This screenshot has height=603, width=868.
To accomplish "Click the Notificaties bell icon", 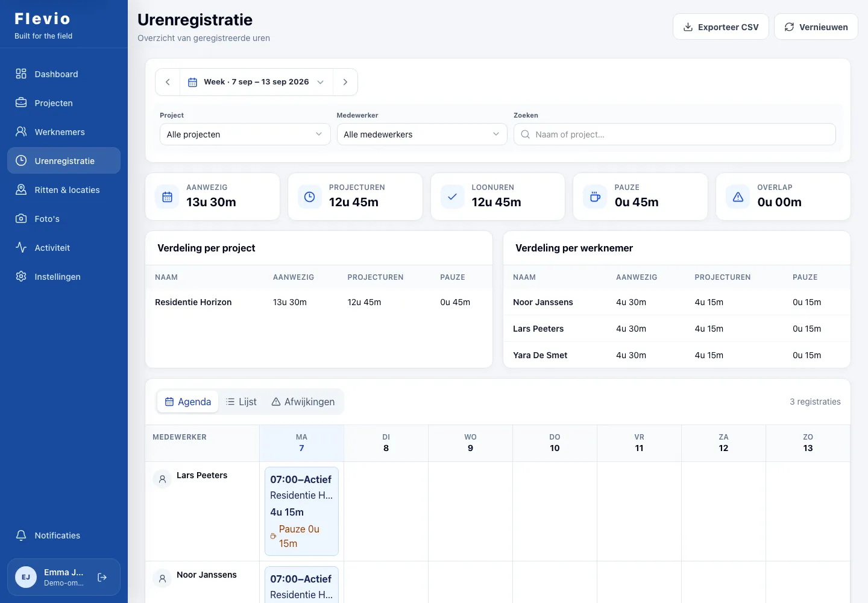I will [21, 535].
